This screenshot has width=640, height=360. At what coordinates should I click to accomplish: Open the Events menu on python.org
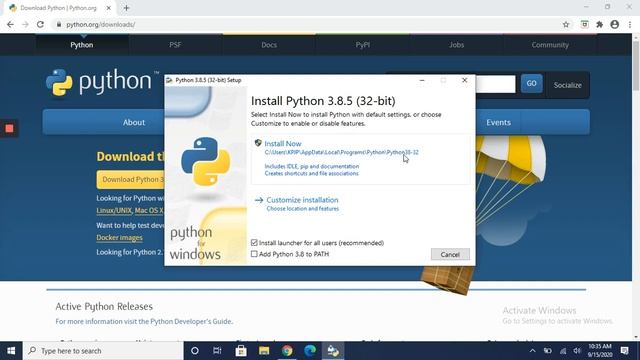(498, 122)
